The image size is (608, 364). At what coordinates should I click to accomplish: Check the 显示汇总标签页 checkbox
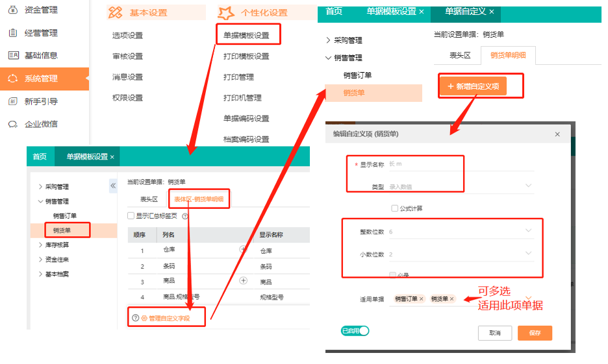pyautogui.click(x=131, y=215)
